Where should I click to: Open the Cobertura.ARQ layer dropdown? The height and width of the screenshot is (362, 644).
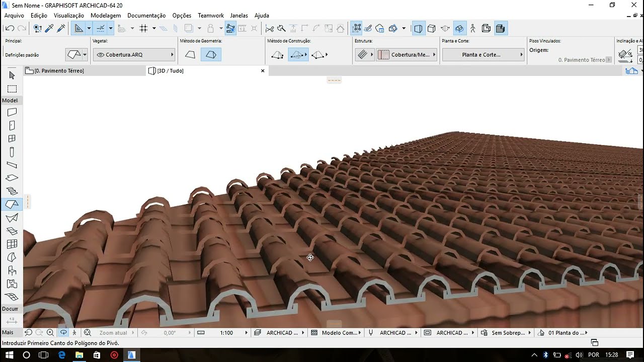pos(134,55)
